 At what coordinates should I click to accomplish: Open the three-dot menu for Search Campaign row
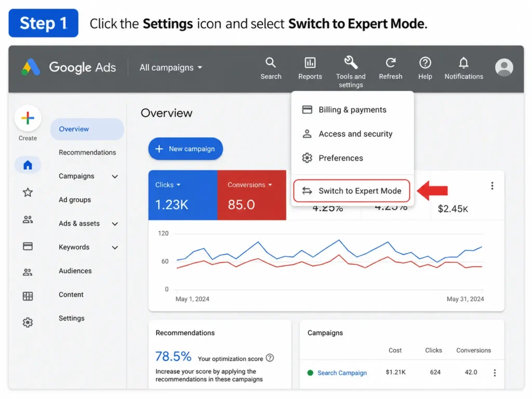(x=495, y=373)
